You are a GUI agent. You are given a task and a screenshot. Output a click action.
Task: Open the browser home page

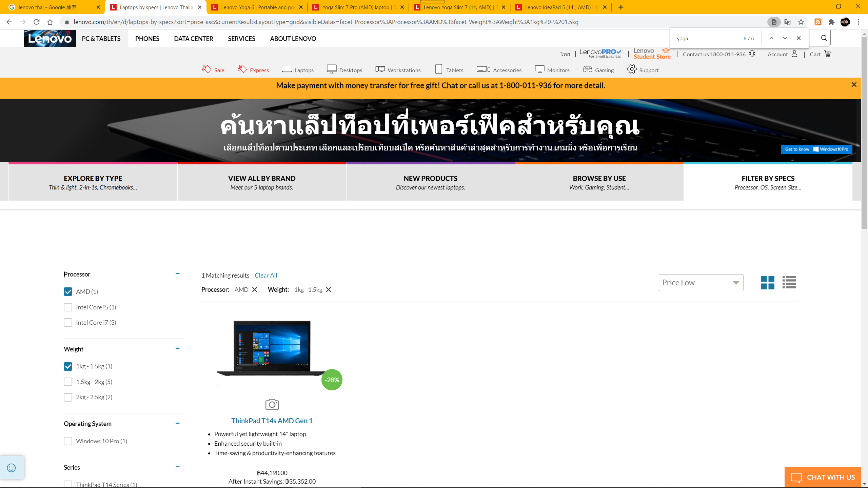tap(50, 22)
